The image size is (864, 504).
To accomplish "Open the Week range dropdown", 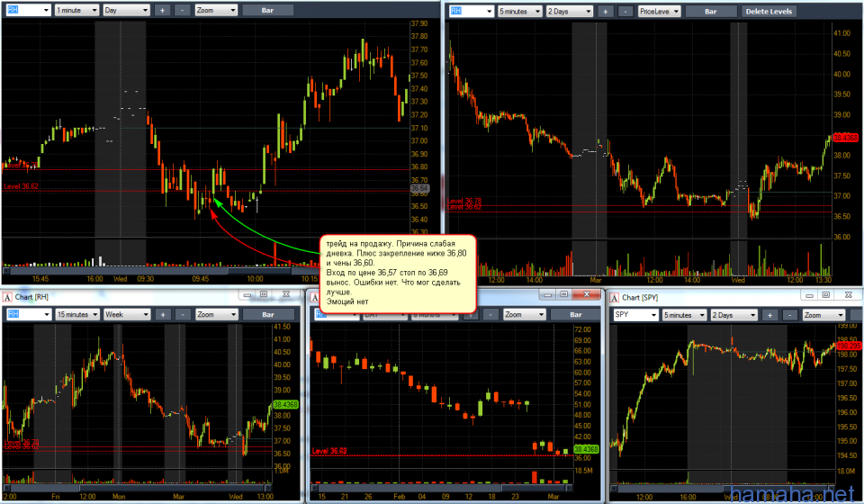I will 127,314.
